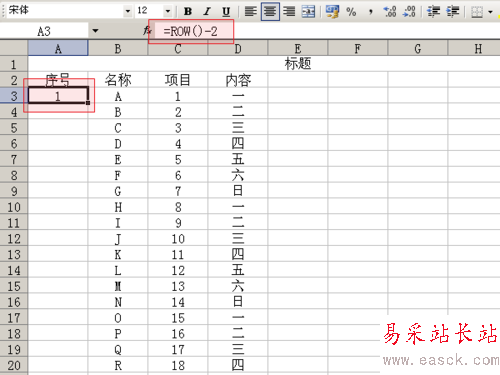Select row 1 header
500x375 pixels.
pyautogui.click(x=14, y=64)
